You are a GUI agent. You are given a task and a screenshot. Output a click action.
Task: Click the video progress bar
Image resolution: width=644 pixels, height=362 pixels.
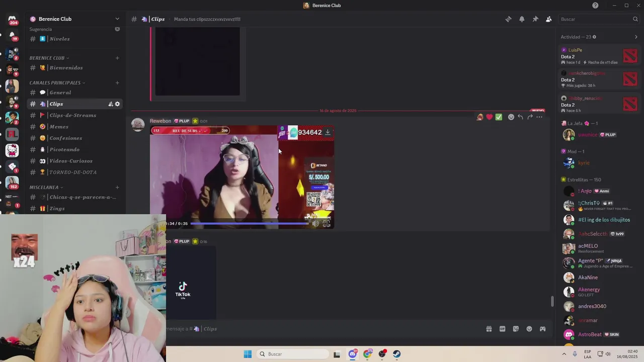(x=250, y=224)
